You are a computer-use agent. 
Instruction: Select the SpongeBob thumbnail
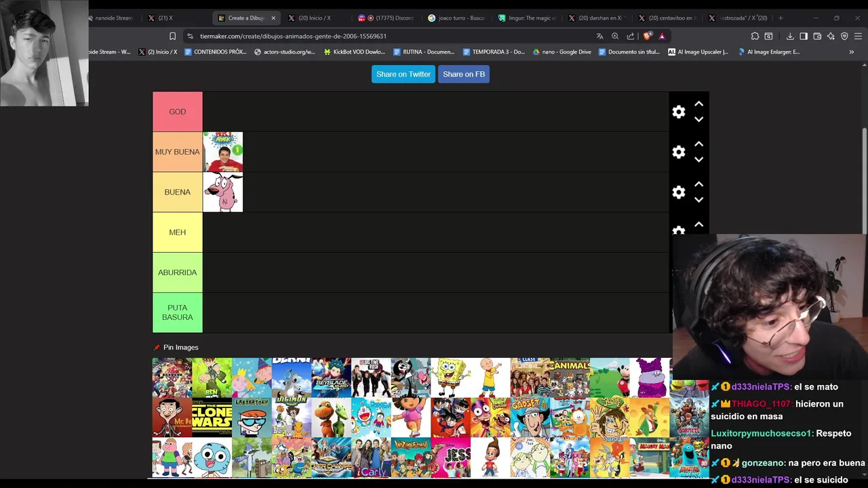(x=451, y=378)
